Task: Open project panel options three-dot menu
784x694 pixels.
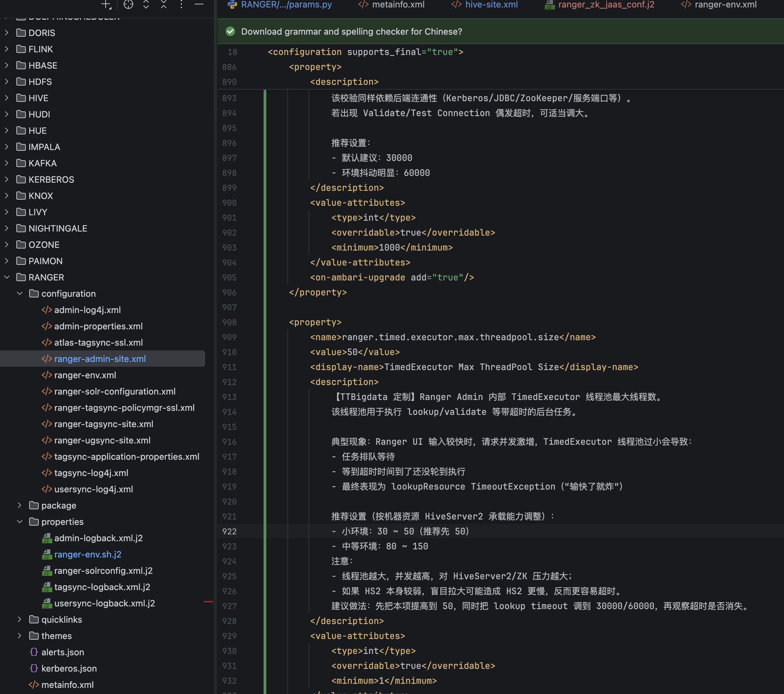Action: (181, 5)
